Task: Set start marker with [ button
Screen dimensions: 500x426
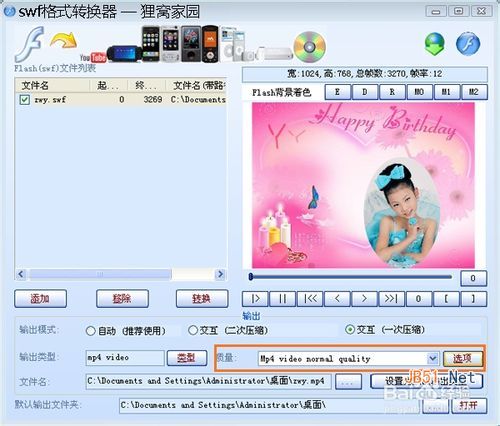Action: 446,299
